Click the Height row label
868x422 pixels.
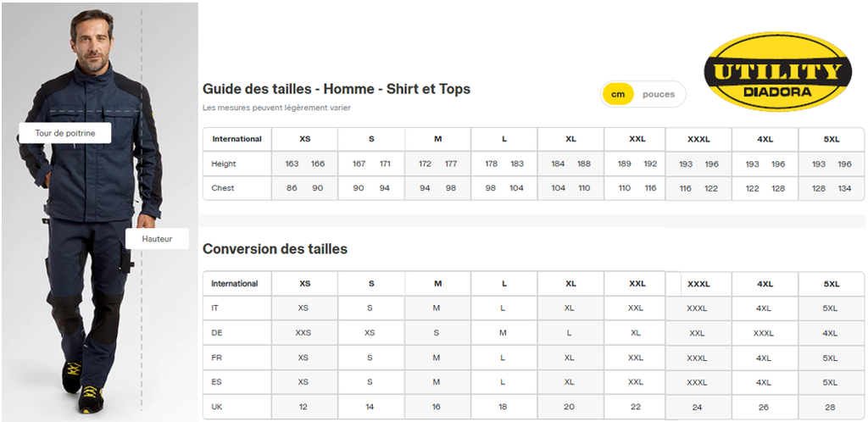coord(224,164)
